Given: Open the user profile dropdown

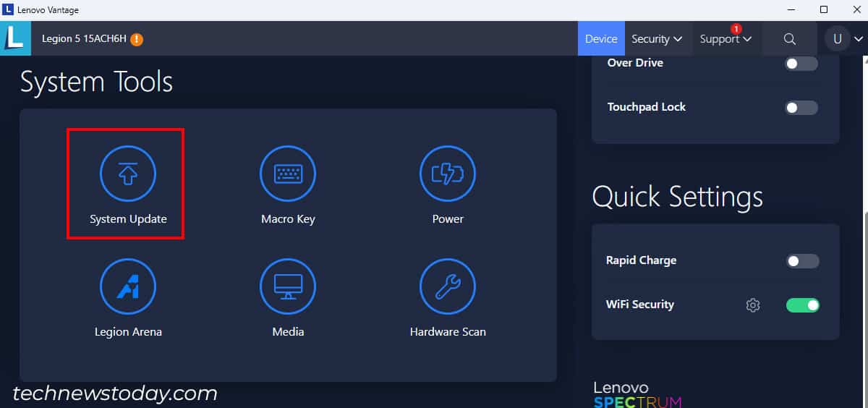Looking at the screenshot, I should coord(846,39).
